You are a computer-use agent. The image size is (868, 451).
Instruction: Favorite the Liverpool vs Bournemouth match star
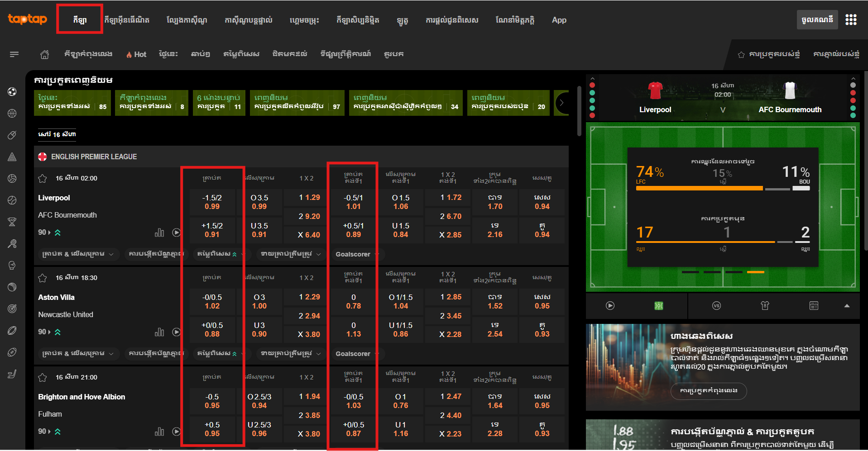click(x=43, y=178)
